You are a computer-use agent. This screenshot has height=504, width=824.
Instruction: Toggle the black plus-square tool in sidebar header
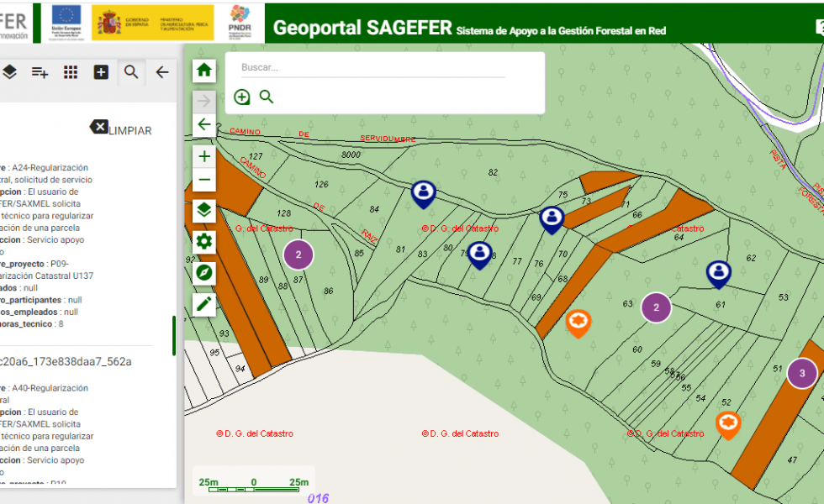click(x=100, y=72)
